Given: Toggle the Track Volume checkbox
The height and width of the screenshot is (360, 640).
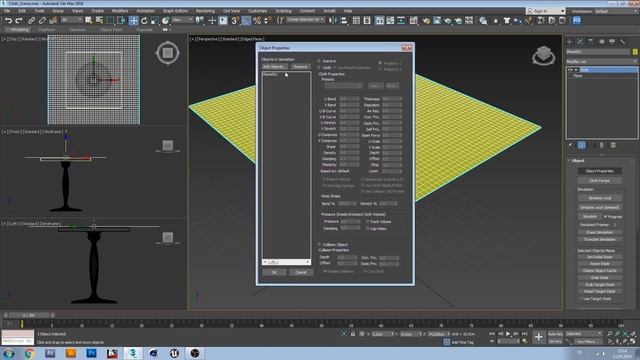Looking at the screenshot, I should [x=367, y=222].
